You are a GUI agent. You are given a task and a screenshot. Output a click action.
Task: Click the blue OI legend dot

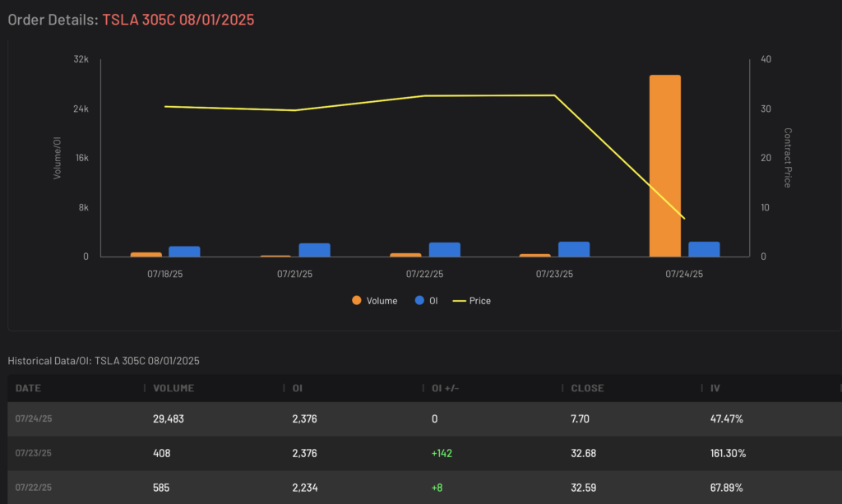(419, 301)
